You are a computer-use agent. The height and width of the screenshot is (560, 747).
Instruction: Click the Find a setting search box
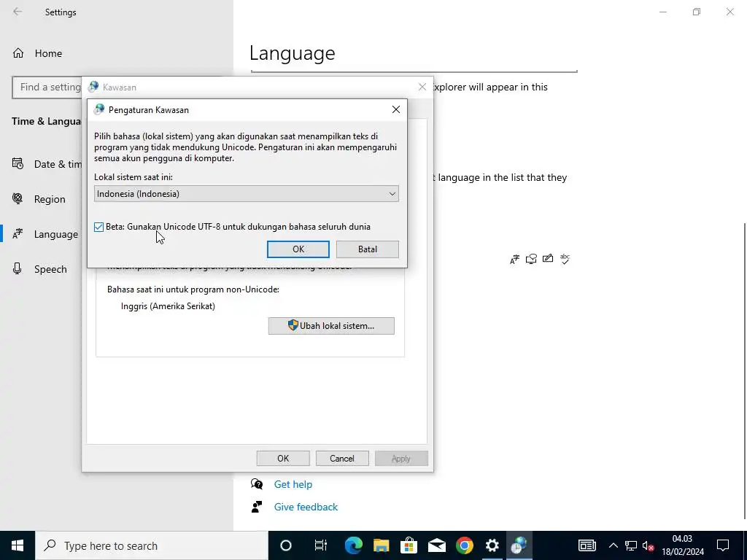point(47,87)
